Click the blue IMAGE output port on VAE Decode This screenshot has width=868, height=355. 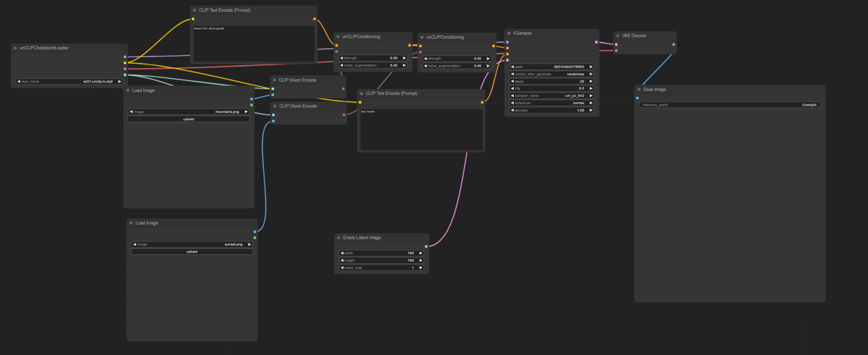pyautogui.click(x=674, y=44)
